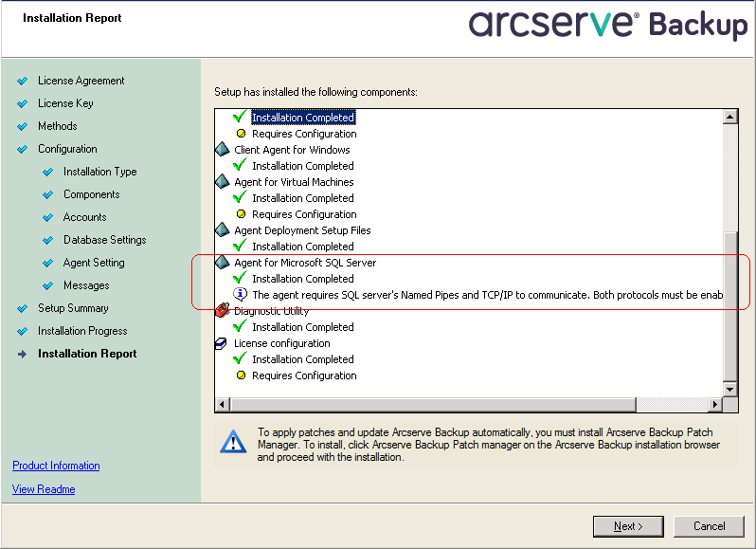Click the Diagnostic Utility toolbox icon
Viewport: 756px width, 549px height.
(x=222, y=310)
